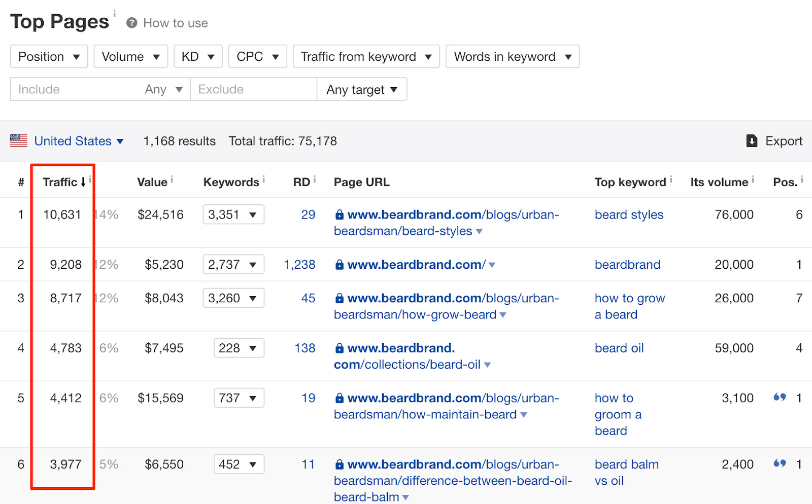The height and width of the screenshot is (504, 812).
Task: Change country from United States dropdown
Action: [79, 141]
